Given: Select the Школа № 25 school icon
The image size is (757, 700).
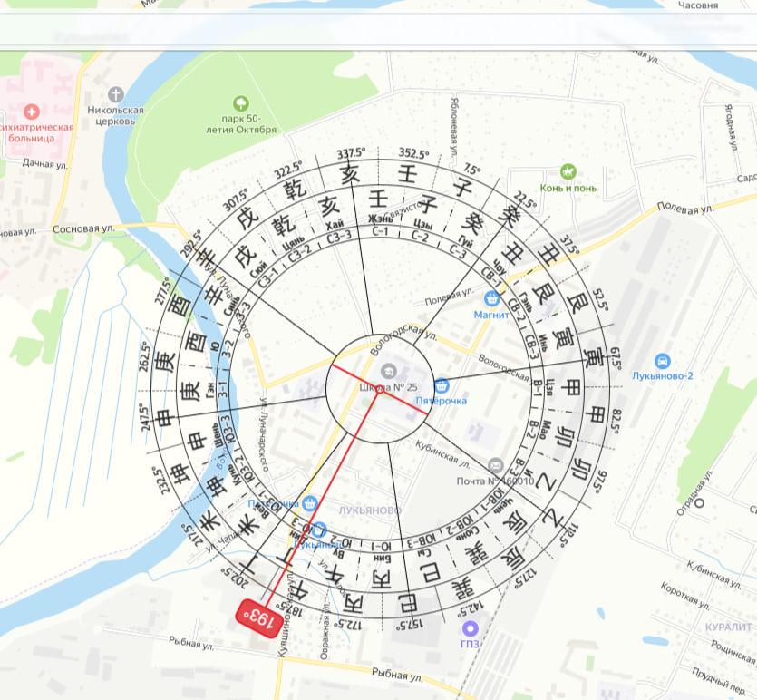Looking at the screenshot, I should (x=389, y=370).
